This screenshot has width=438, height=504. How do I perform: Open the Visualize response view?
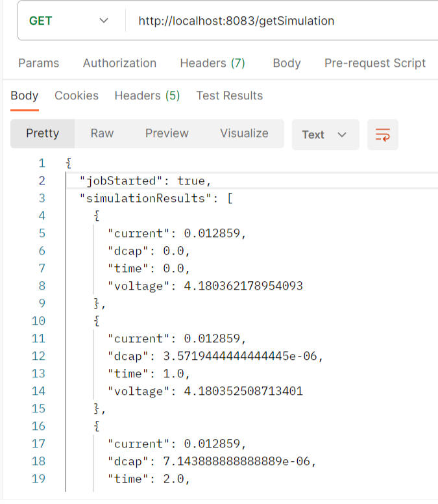(244, 133)
